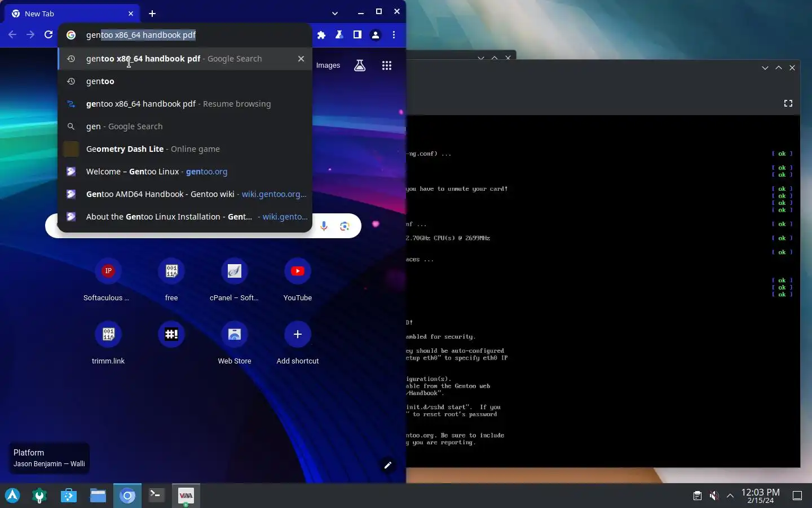Select 'Welcome – Gentoo Linux' suggestion
The height and width of the screenshot is (508, 812).
tap(185, 172)
